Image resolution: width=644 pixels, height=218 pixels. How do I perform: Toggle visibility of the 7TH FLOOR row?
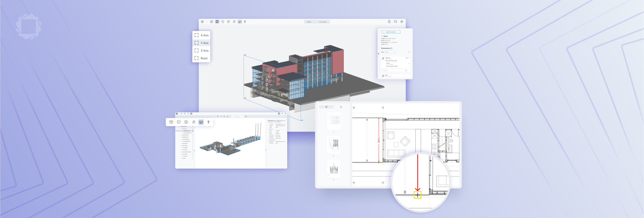coord(193,156)
